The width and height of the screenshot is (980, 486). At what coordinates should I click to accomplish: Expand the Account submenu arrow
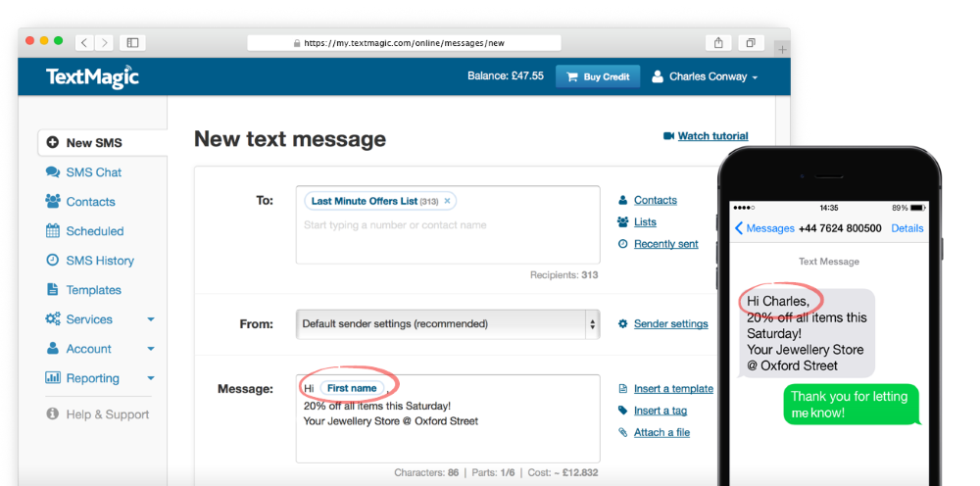(151, 349)
